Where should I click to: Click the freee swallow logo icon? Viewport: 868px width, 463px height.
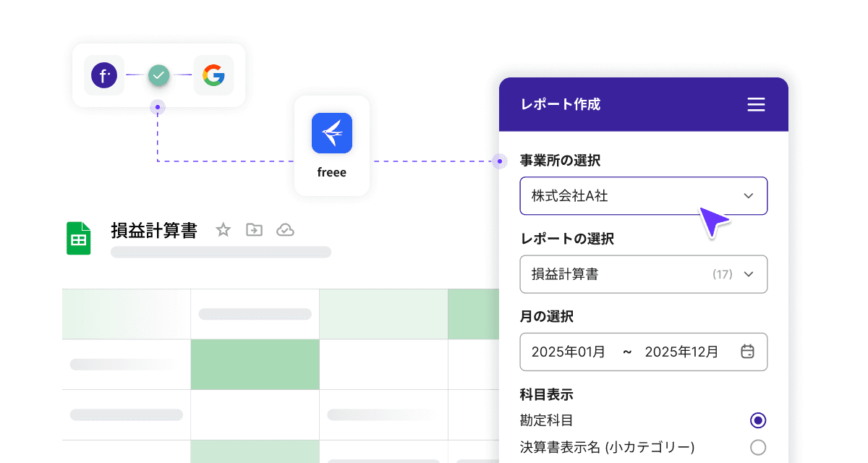pyautogui.click(x=332, y=133)
